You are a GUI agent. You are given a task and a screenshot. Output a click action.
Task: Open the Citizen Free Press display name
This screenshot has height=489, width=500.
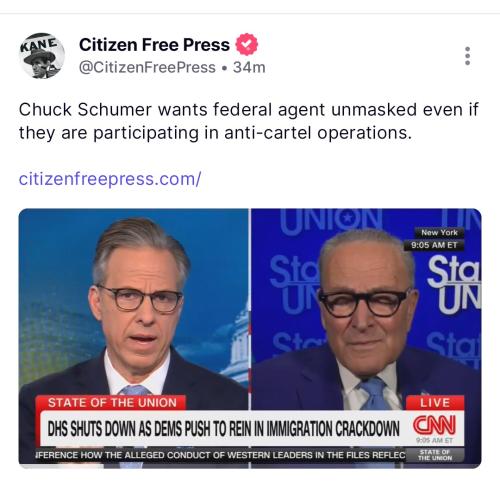tap(154, 45)
